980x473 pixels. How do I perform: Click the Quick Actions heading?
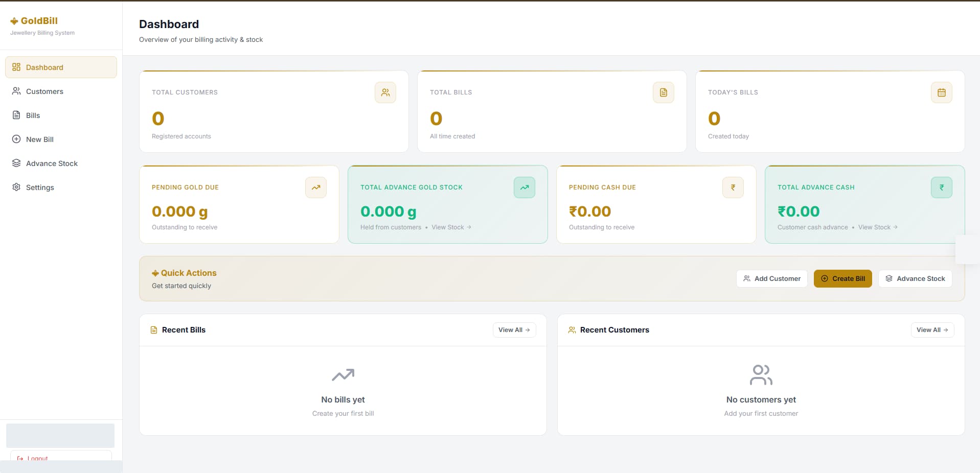click(x=184, y=273)
